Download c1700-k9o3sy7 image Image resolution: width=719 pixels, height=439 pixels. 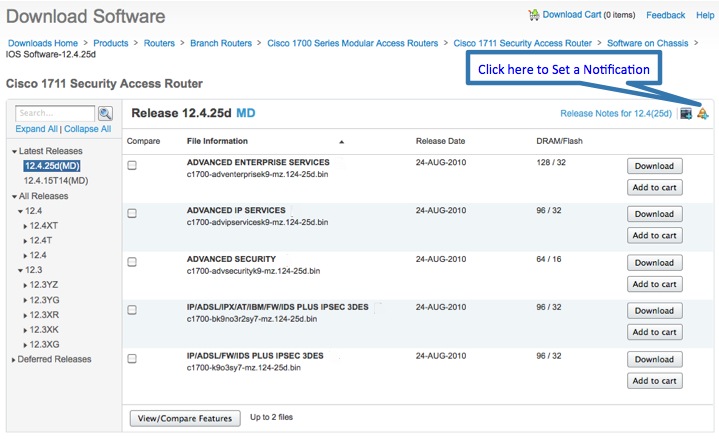pos(654,359)
